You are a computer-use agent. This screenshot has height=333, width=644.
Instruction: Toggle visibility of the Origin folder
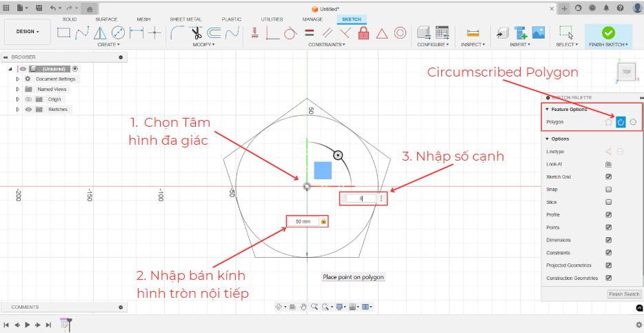pyautogui.click(x=29, y=99)
